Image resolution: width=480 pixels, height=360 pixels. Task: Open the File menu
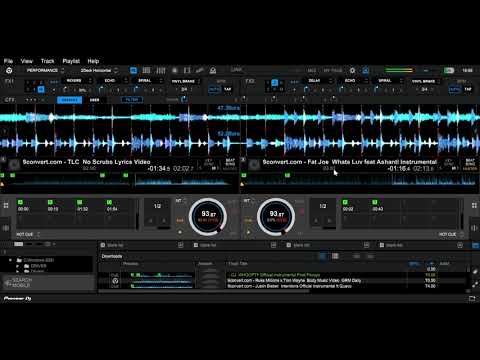[x=8, y=61]
